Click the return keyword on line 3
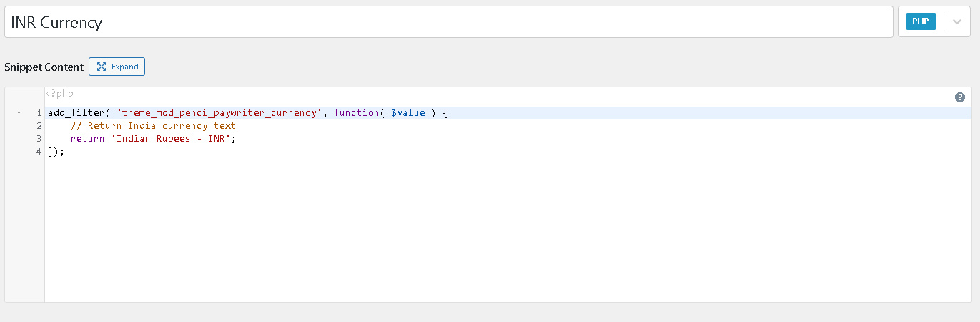 [87, 139]
